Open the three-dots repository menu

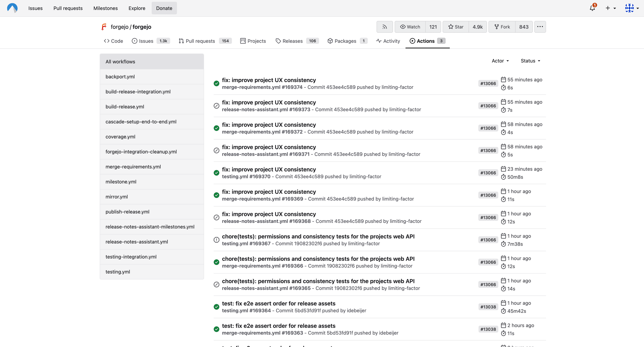pyautogui.click(x=540, y=27)
